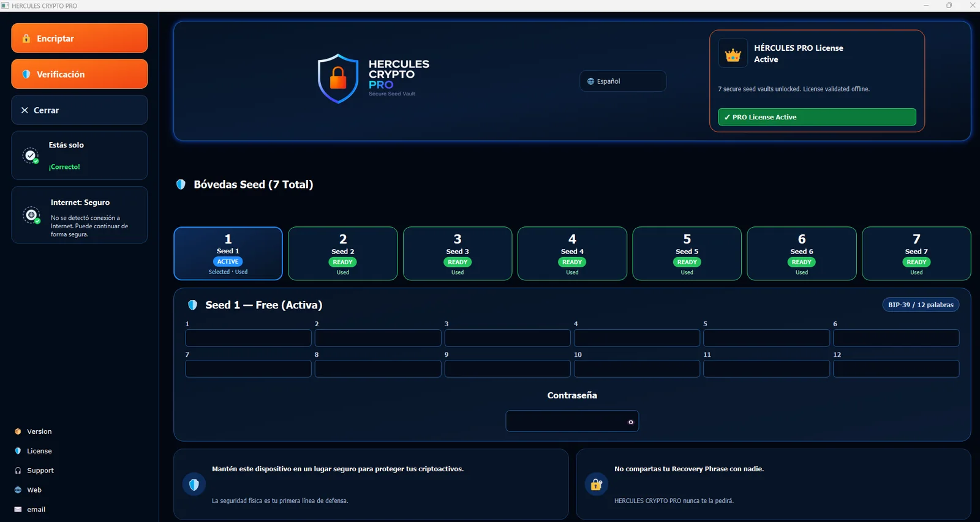Select the Seed 6 vault card
The image size is (980, 522).
pos(802,253)
